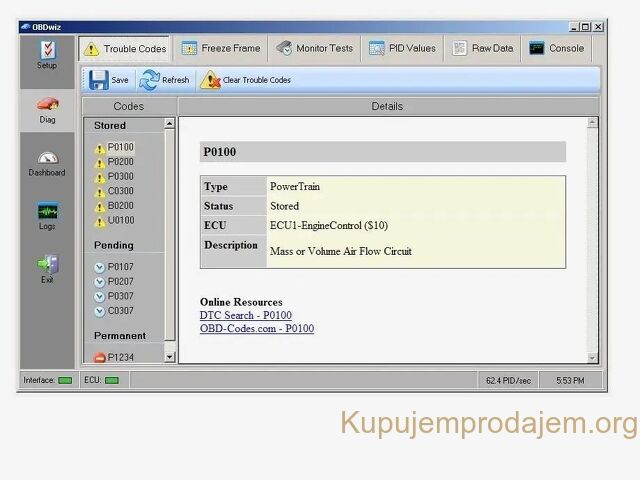Open the Dashboard gauge view

point(47,162)
